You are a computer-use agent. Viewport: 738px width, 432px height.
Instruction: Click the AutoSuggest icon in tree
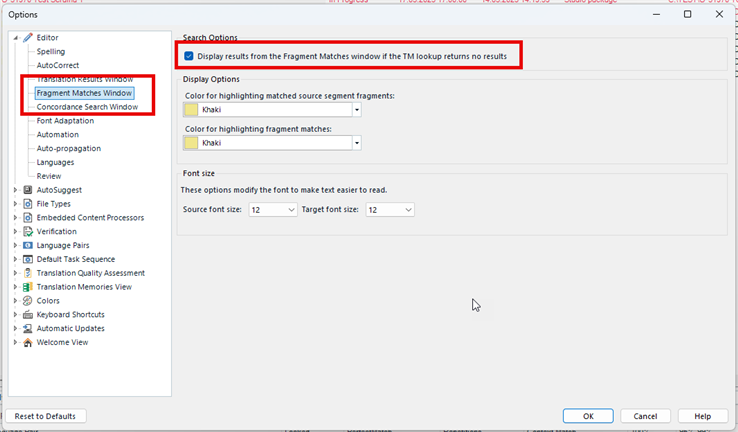point(28,190)
